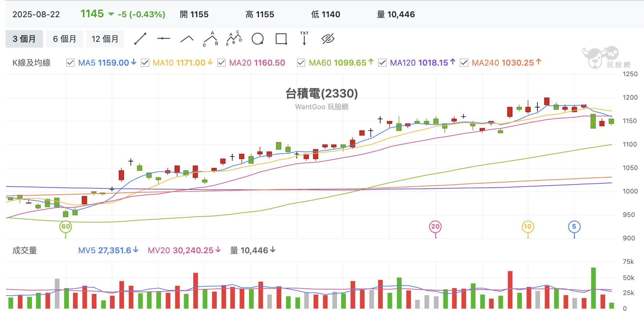The height and width of the screenshot is (313, 644).
Task: Pick the circle shape drawing tool
Action: (257, 38)
